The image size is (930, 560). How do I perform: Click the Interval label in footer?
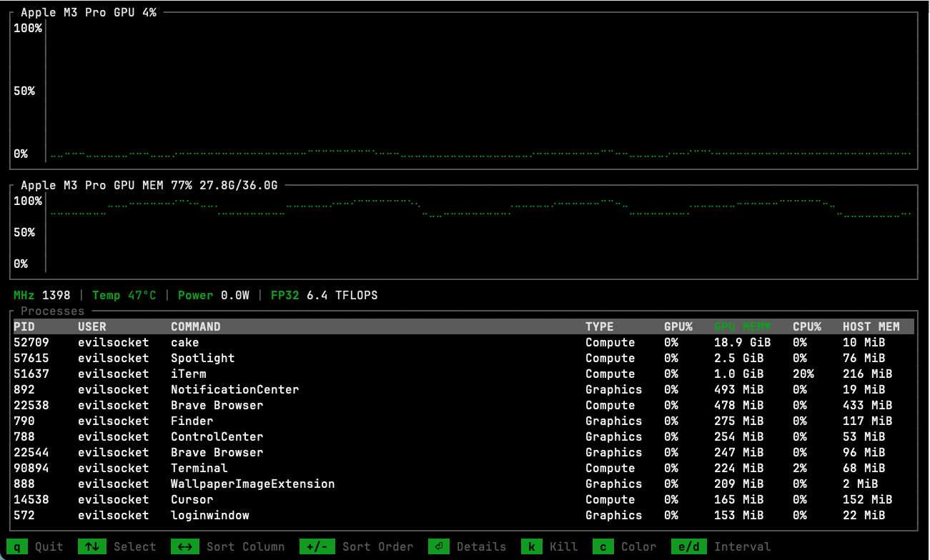click(x=743, y=547)
